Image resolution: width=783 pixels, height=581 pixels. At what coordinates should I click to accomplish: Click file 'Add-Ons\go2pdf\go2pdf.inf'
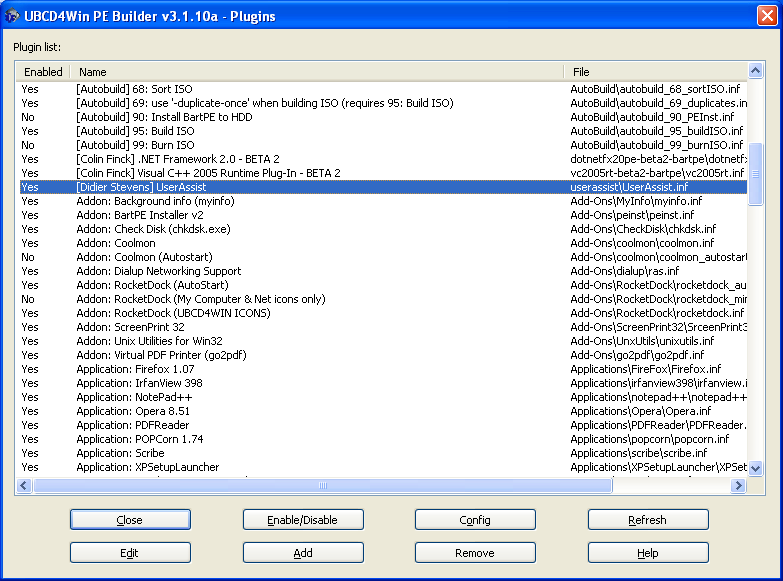point(637,355)
